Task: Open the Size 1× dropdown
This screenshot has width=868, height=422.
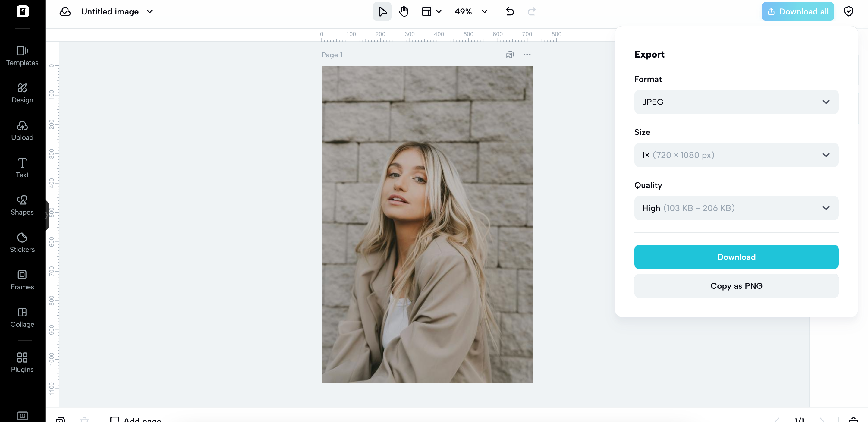Action: click(736, 155)
